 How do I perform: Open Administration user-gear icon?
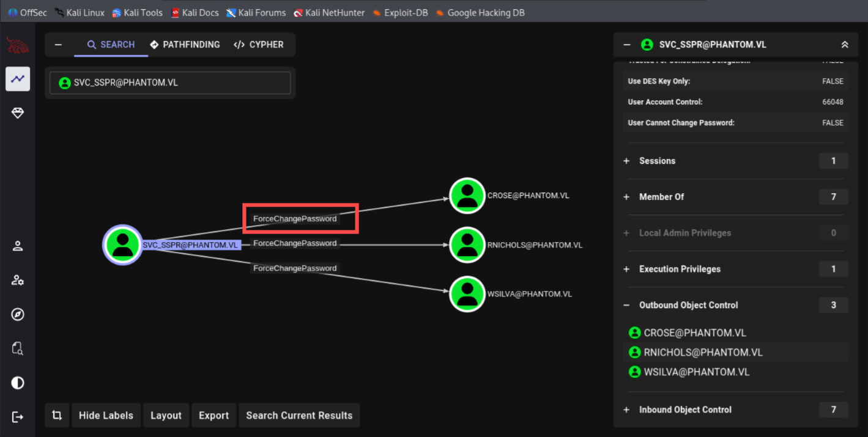(18, 281)
